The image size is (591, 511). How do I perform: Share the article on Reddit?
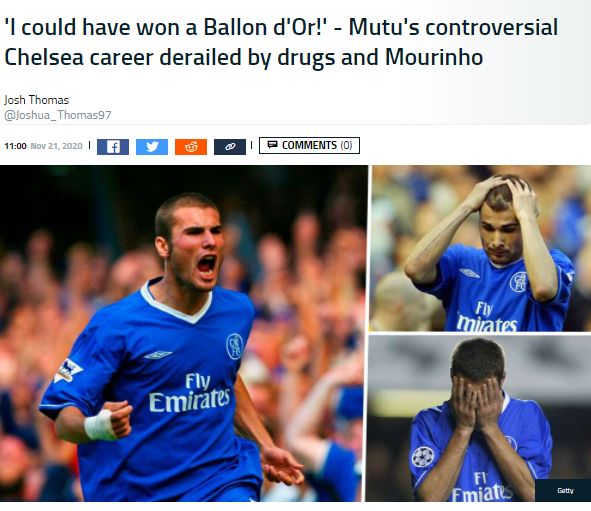click(191, 147)
